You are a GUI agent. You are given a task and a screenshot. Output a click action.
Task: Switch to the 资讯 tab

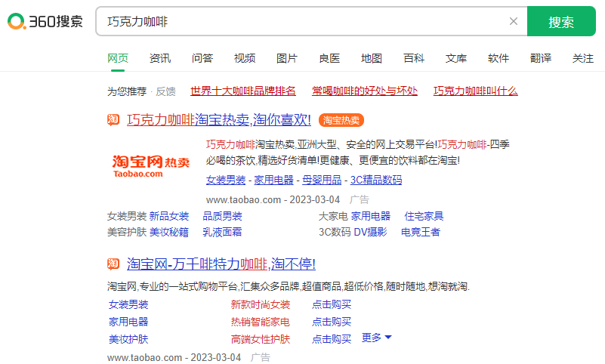pos(160,58)
